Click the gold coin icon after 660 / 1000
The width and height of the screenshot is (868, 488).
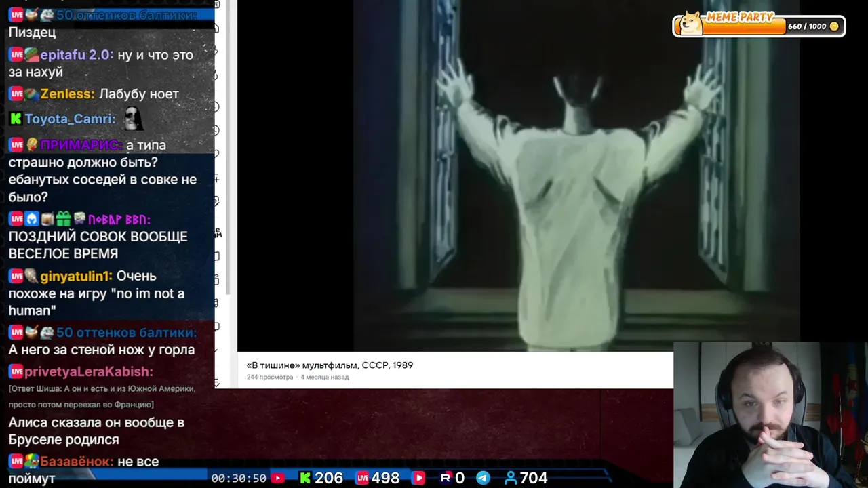pyautogui.click(x=834, y=26)
